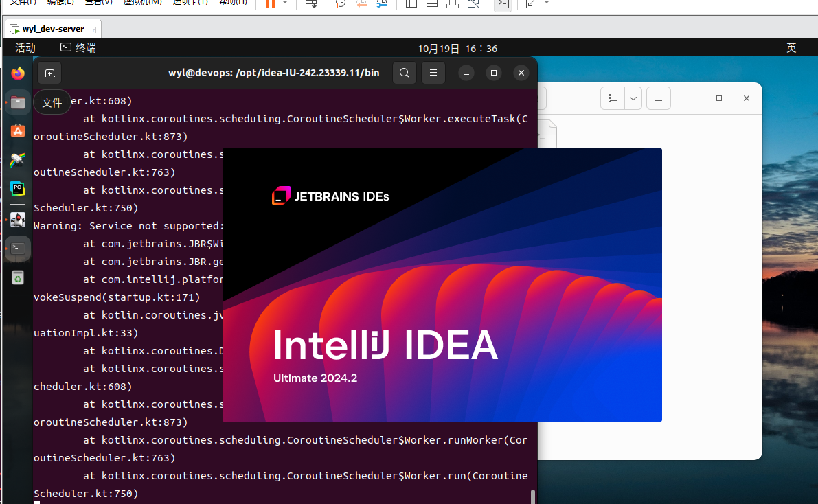Screen dimensions: 818x504
Task: Open the terminal hamburger menu
Action: click(433, 73)
